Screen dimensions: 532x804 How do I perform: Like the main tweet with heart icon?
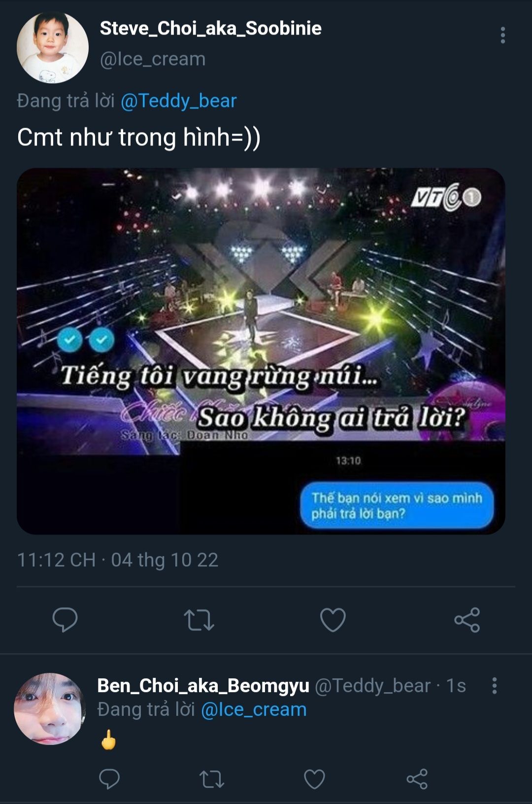click(x=333, y=620)
